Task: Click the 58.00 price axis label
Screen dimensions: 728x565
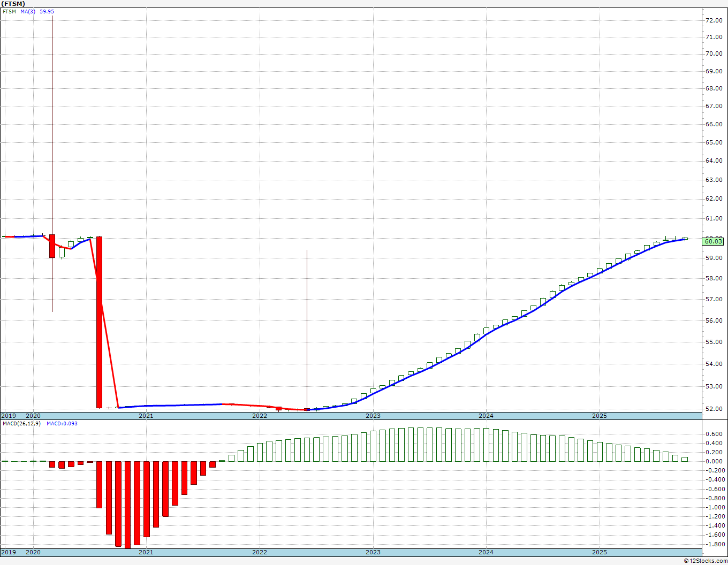Action: pyautogui.click(x=714, y=278)
